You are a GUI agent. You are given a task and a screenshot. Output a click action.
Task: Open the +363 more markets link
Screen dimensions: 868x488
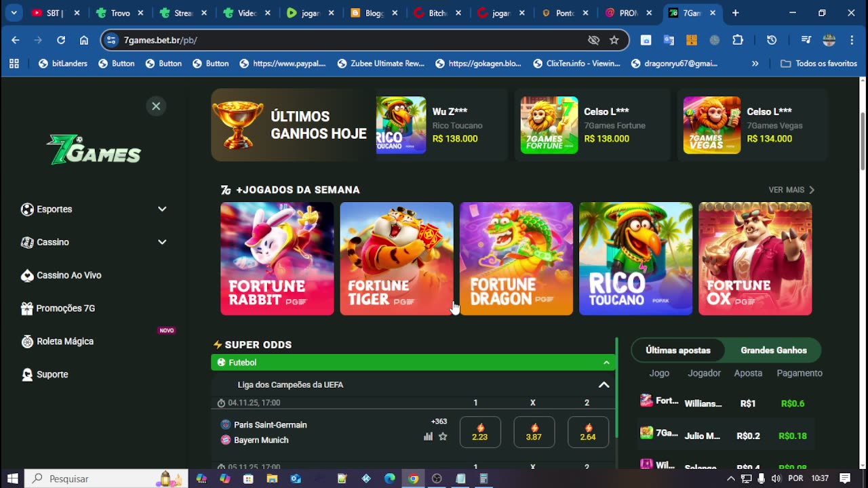(x=439, y=422)
